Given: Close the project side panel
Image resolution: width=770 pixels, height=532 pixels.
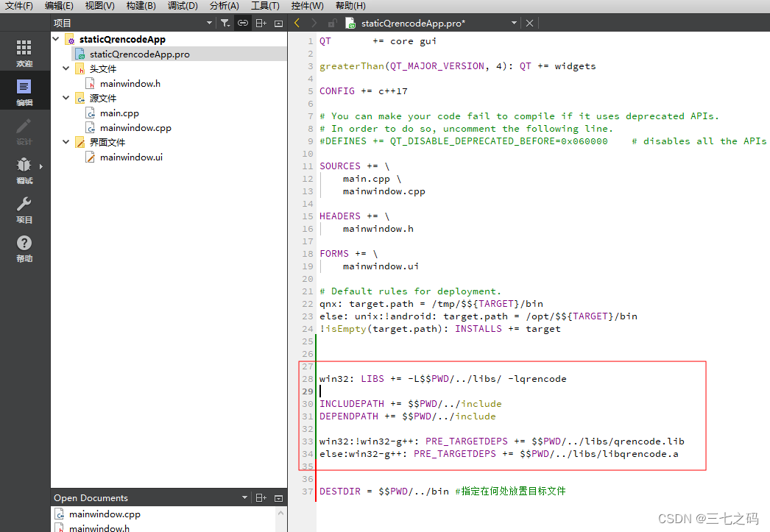Looking at the screenshot, I should click(x=278, y=23).
